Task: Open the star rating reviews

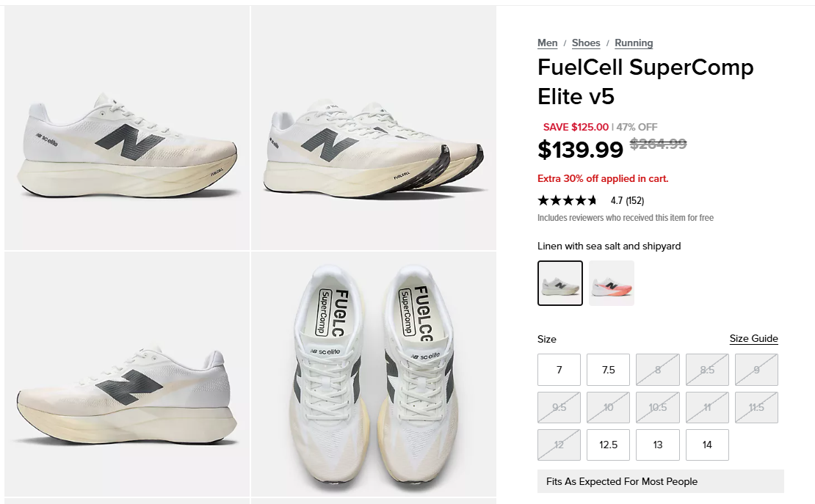Action: [568, 200]
